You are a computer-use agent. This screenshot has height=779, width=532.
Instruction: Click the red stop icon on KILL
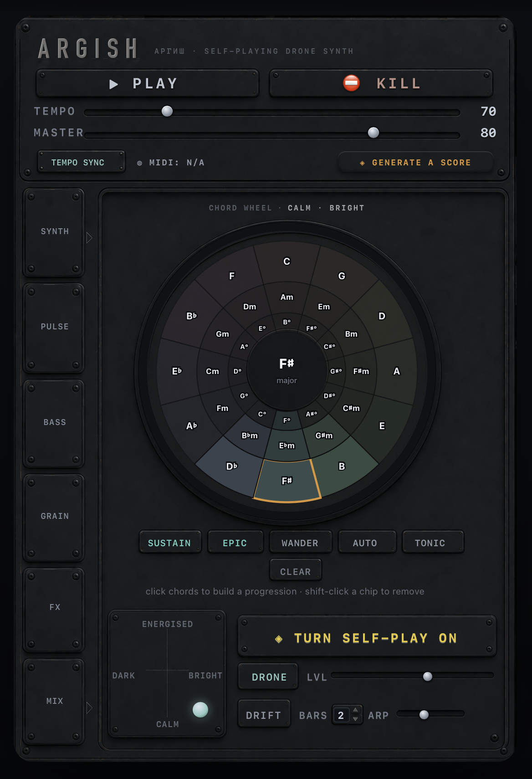[x=351, y=83]
